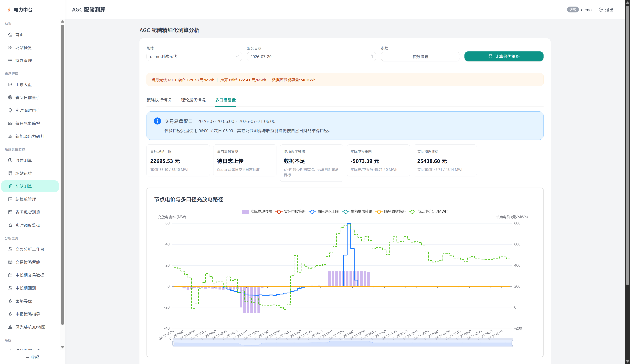The width and height of the screenshot is (630, 364).
Task: Hide 节点电价(元/MWh) legend series
Action: coord(429,211)
